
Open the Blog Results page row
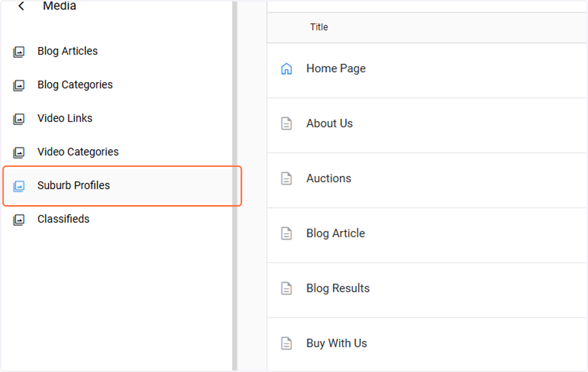[x=427, y=290]
